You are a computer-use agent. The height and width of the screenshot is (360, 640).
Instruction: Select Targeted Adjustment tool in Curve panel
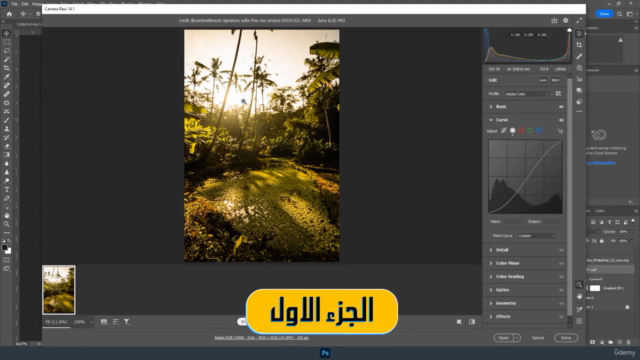coord(560,131)
